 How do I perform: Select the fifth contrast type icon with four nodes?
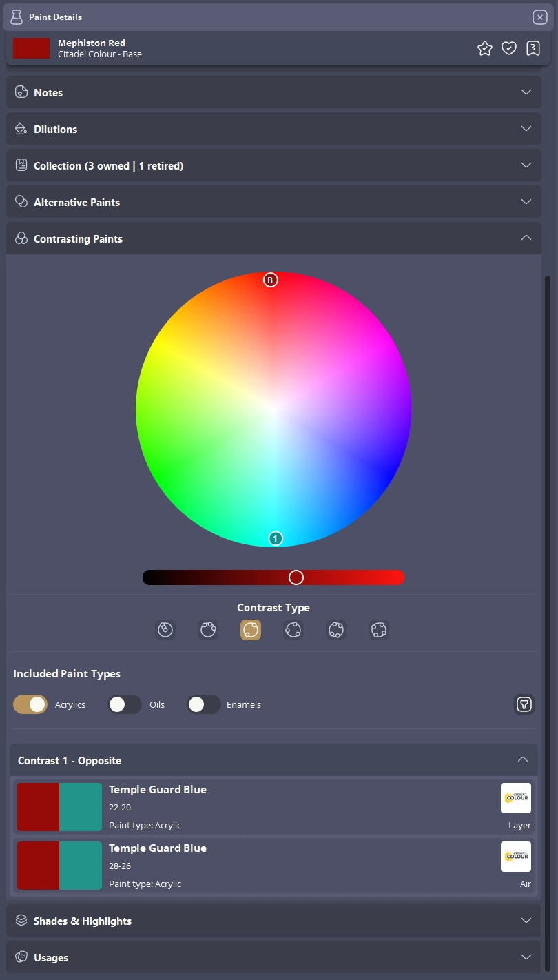[336, 630]
